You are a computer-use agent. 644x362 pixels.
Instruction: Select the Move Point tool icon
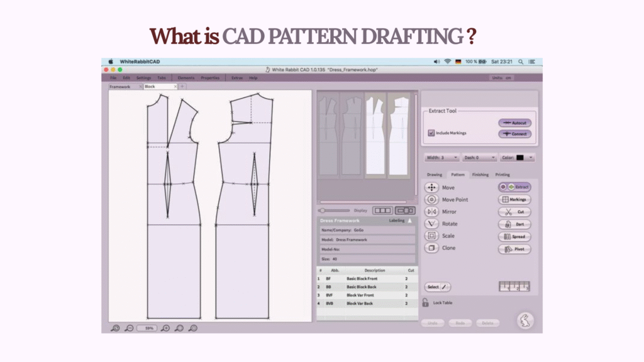coord(431,199)
